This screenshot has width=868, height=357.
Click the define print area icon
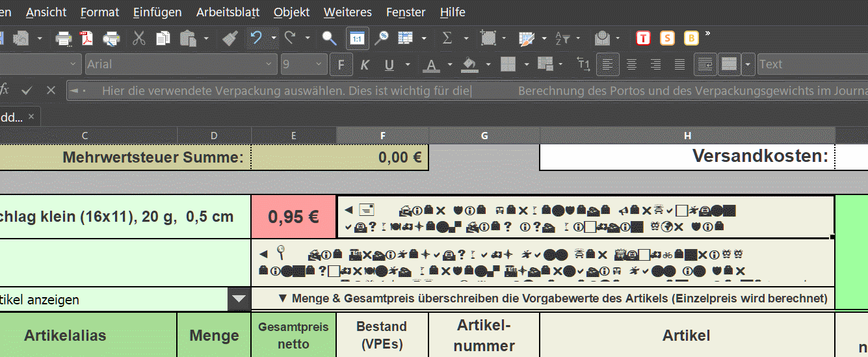pos(488,38)
